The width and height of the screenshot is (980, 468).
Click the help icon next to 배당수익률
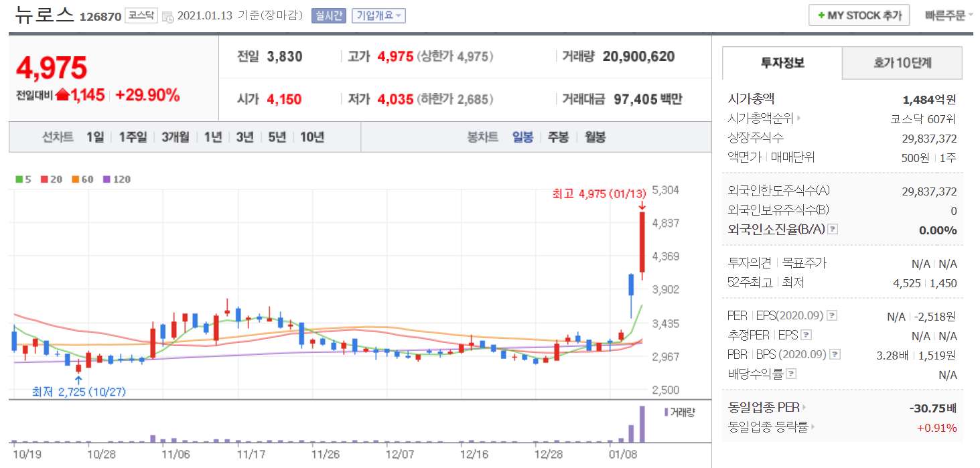tap(791, 374)
